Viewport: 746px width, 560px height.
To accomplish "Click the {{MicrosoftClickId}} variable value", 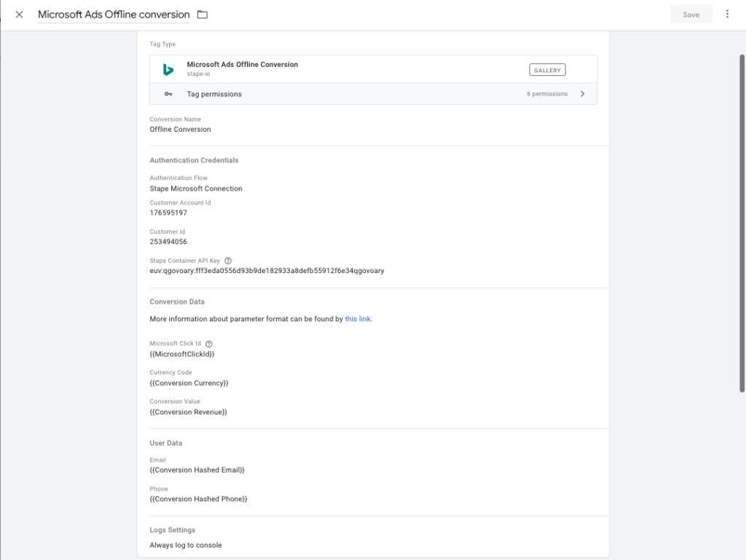I will (x=181, y=354).
